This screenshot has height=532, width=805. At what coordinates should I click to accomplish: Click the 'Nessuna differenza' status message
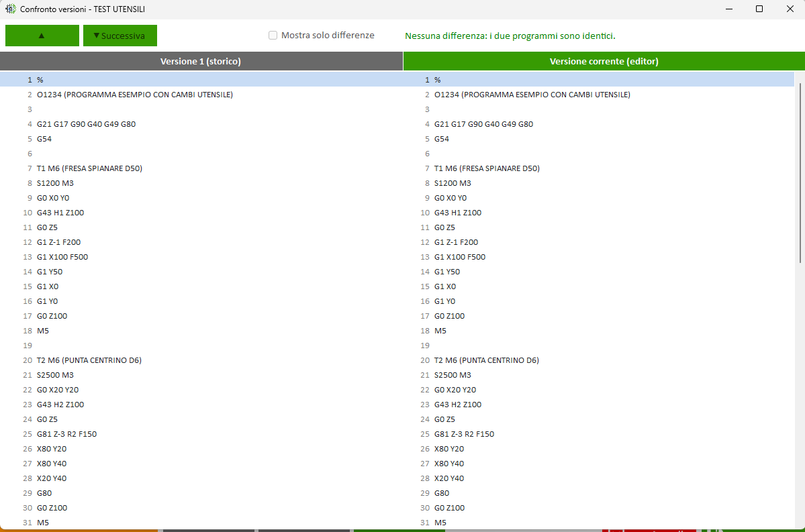(x=510, y=36)
